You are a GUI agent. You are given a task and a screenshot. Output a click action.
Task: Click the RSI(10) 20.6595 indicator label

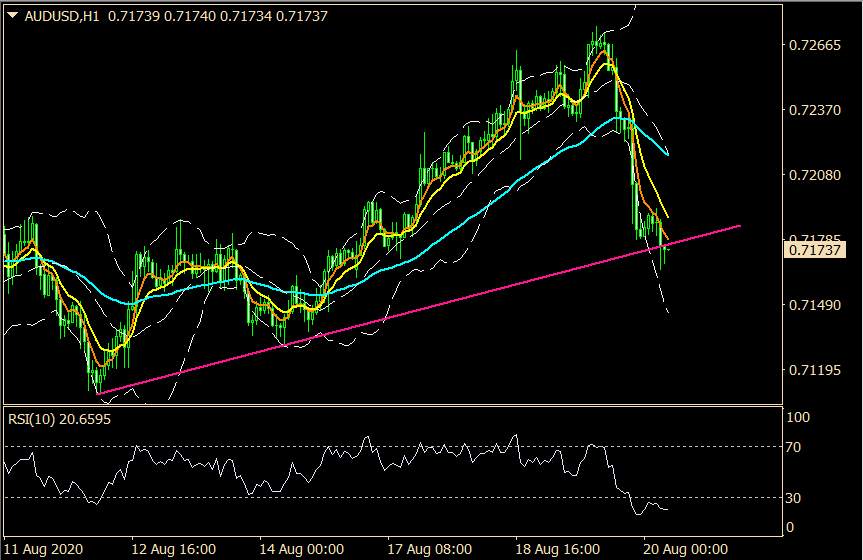point(59,419)
